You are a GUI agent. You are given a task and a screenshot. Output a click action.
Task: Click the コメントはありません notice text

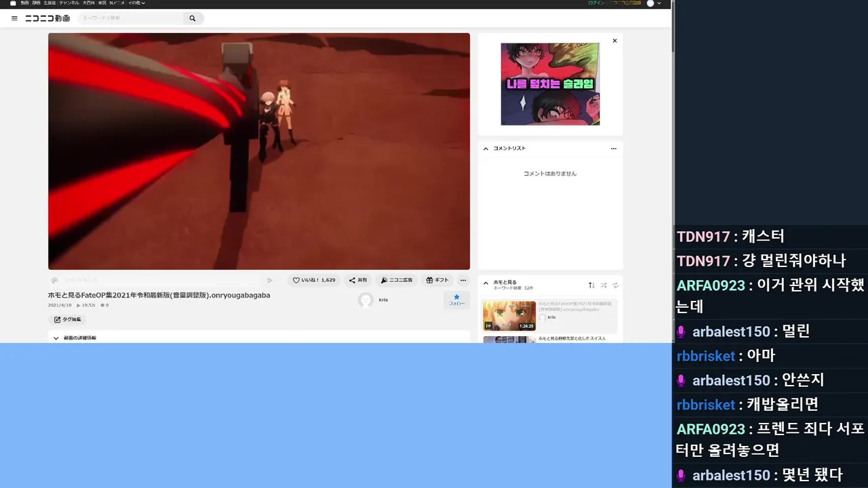coord(550,174)
